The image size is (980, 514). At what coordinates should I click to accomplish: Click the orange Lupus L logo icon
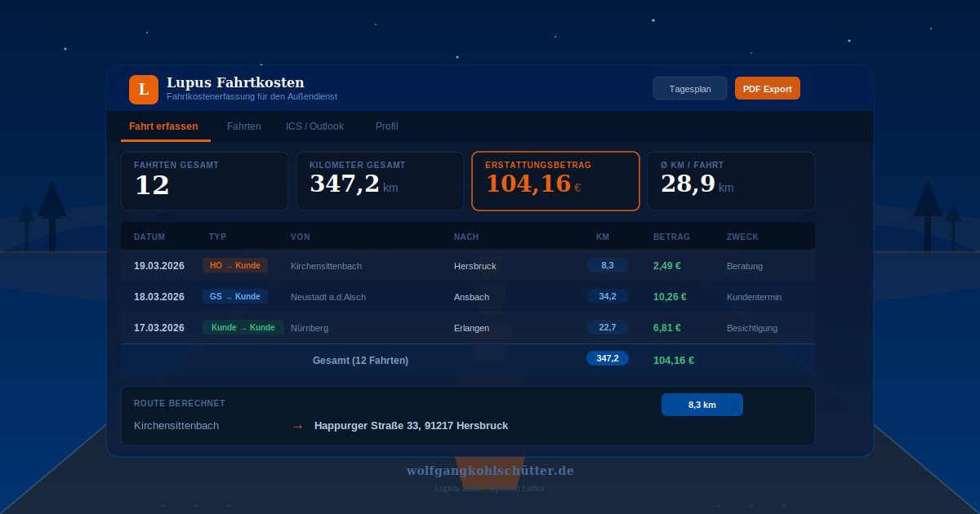pos(144,90)
